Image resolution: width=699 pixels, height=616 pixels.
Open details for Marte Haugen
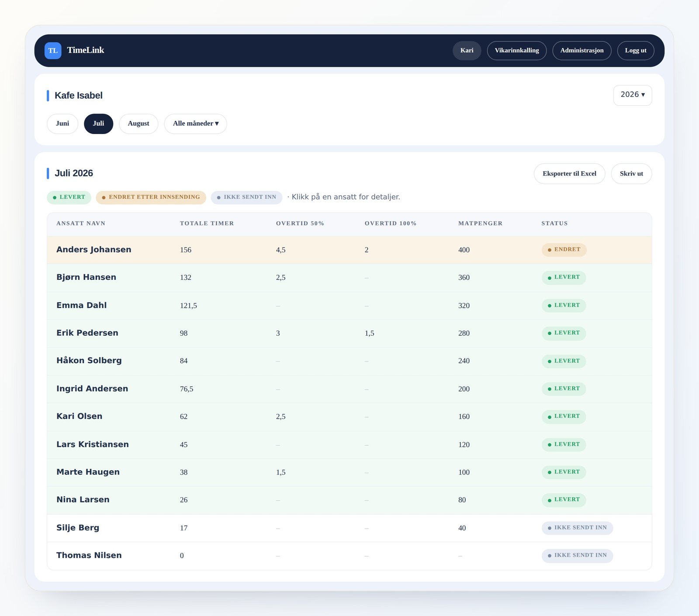tap(349, 472)
